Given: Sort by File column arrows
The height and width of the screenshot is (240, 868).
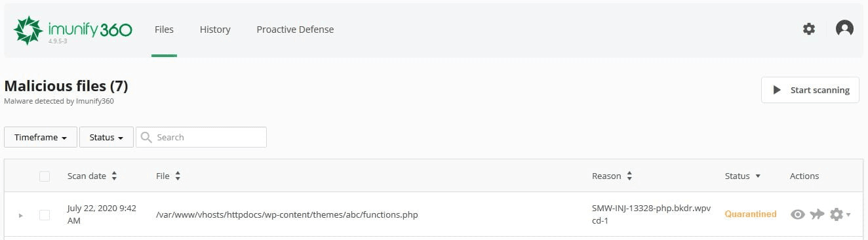Looking at the screenshot, I should [x=178, y=176].
